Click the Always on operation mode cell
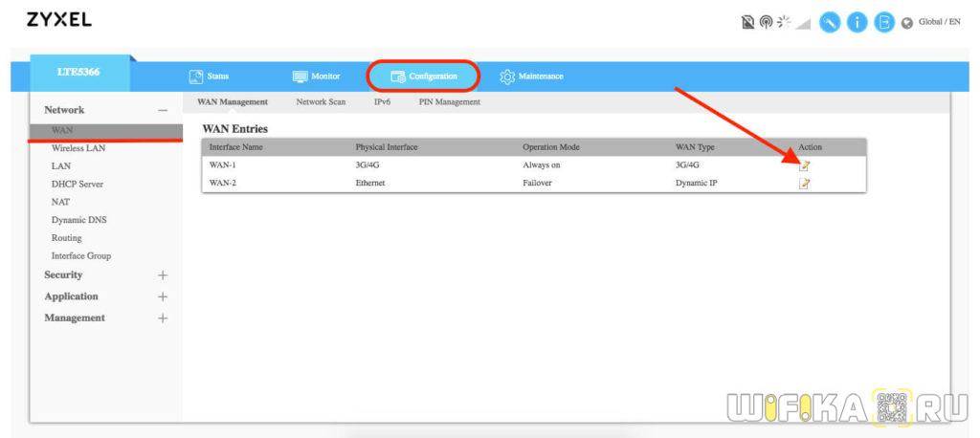Viewport: 980px width, 438px height. point(541,165)
